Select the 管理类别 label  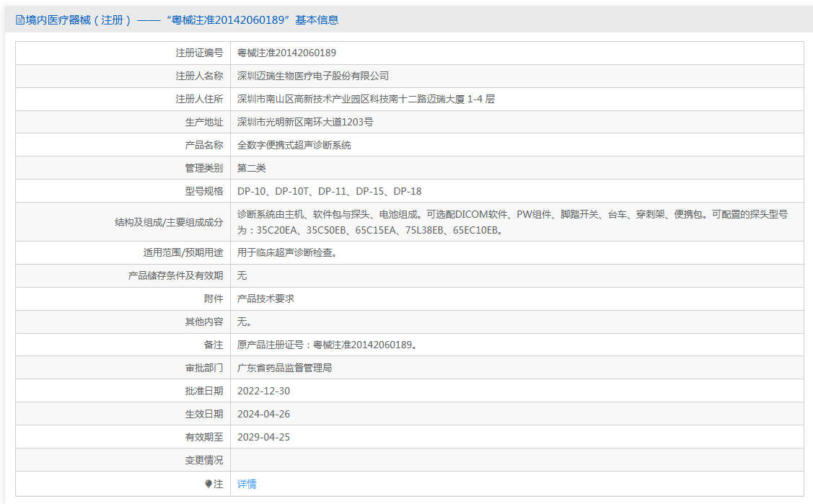click(x=203, y=168)
